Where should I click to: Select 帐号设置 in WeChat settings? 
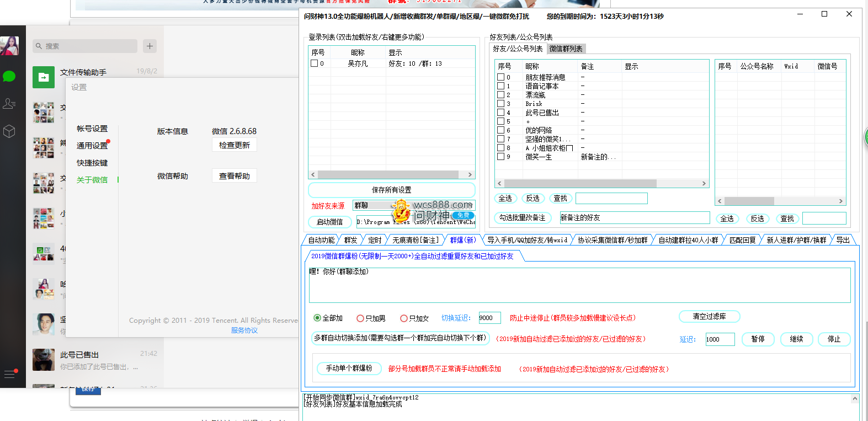pyautogui.click(x=92, y=129)
